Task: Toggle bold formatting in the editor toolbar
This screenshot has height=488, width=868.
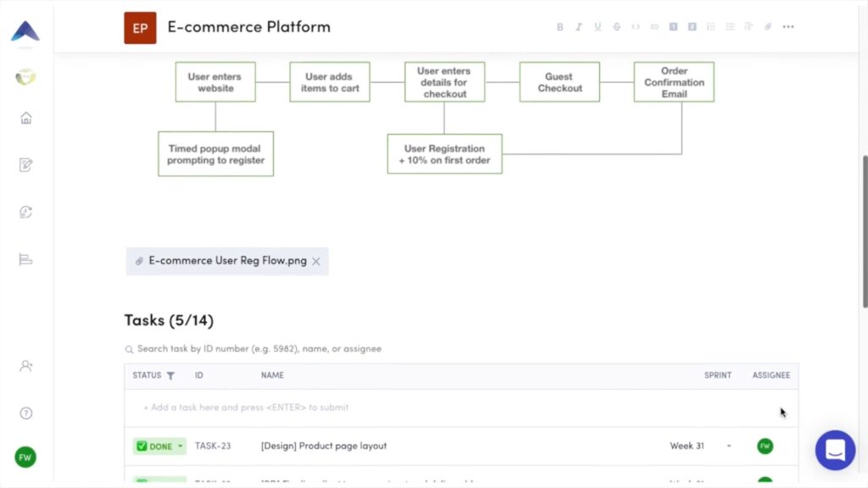Action: point(559,26)
